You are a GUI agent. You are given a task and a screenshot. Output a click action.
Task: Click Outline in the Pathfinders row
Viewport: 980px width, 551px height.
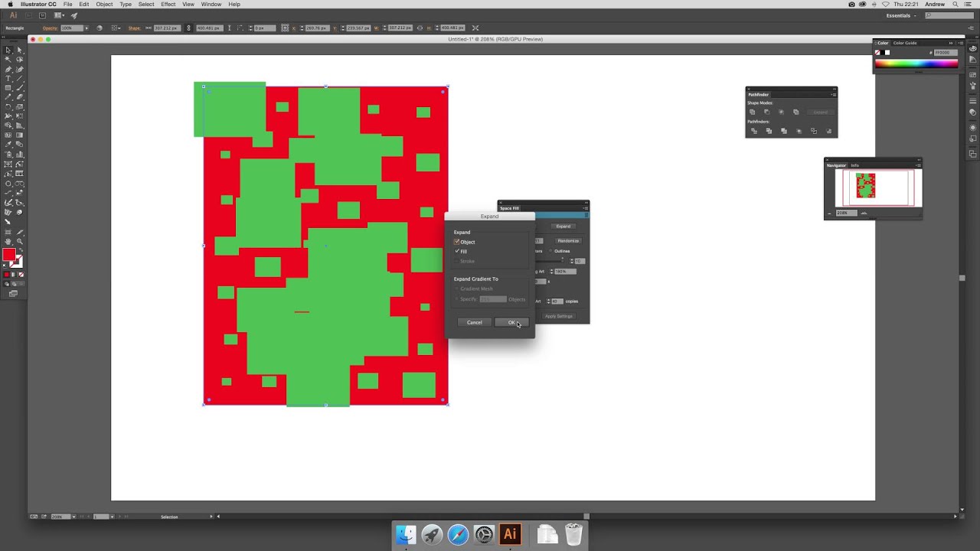[813, 131]
